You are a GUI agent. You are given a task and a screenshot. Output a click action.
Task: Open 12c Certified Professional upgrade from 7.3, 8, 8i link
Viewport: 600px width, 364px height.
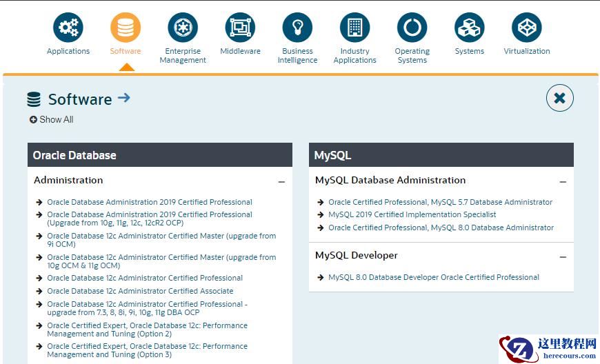click(148, 308)
